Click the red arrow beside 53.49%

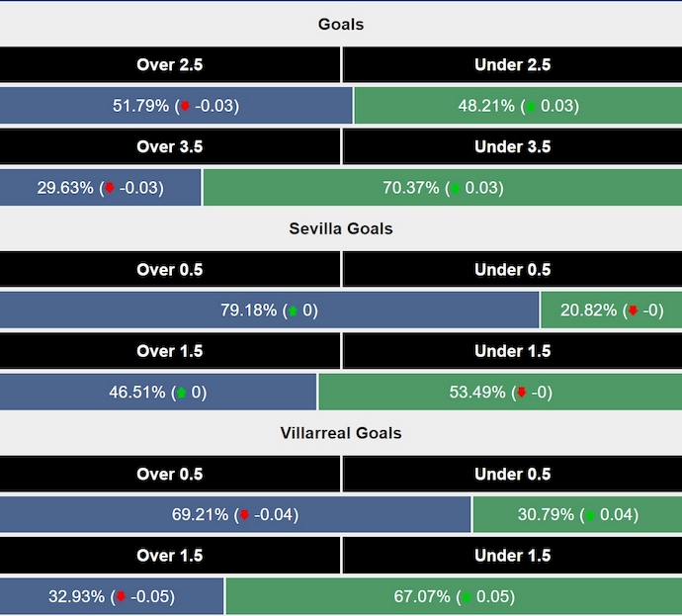pyautogui.click(x=521, y=393)
